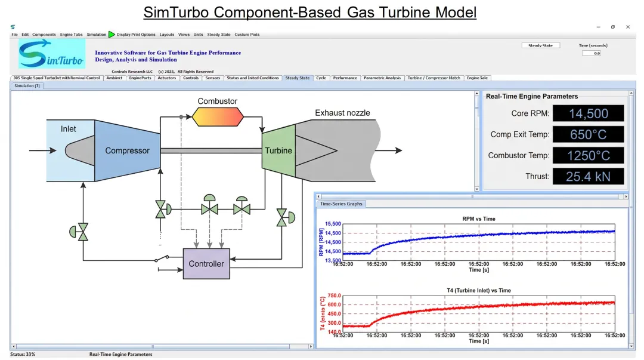Select the Steady State tab in the tab row
This screenshot has width=644, height=360.
pyautogui.click(x=298, y=78)
